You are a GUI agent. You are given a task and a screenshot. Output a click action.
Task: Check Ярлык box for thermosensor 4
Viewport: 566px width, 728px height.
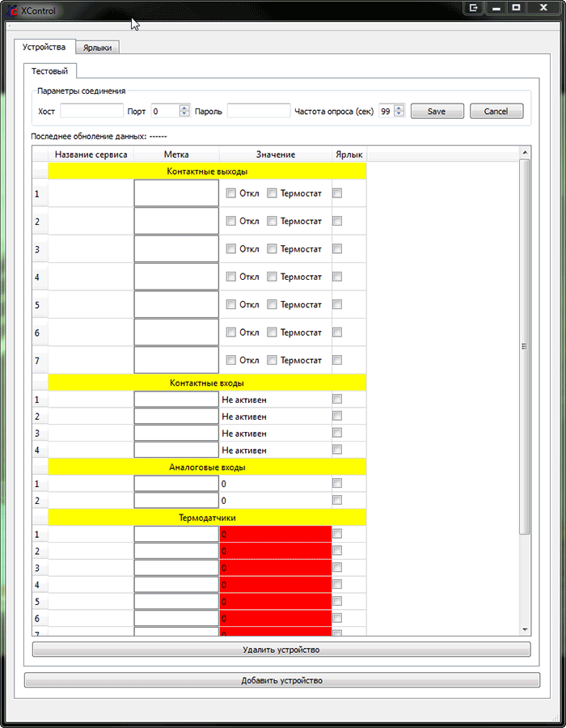pyautogui.click(x=337, y=584)
